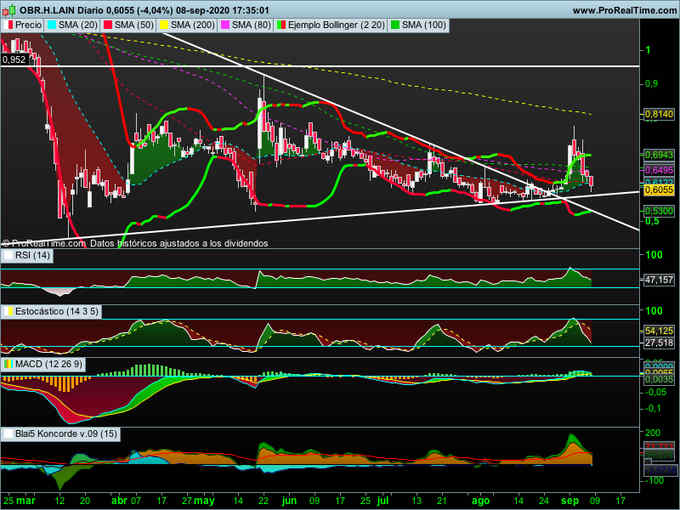Screen dimensions: 680x510
Task: Click the MACD (12 26 9) histogram icon
Action: click(x=7, y=363)
